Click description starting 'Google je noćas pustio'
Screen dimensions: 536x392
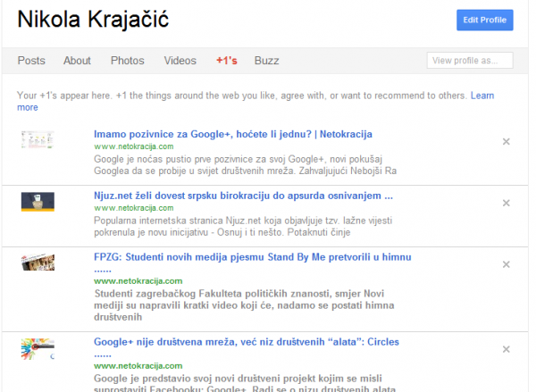click(x=245, y=164)
